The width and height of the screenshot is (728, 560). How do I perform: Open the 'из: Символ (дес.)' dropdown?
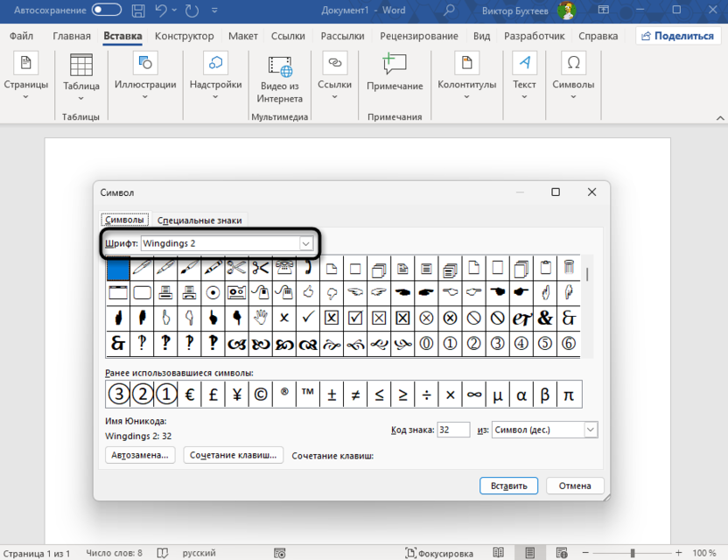point(590,430)
